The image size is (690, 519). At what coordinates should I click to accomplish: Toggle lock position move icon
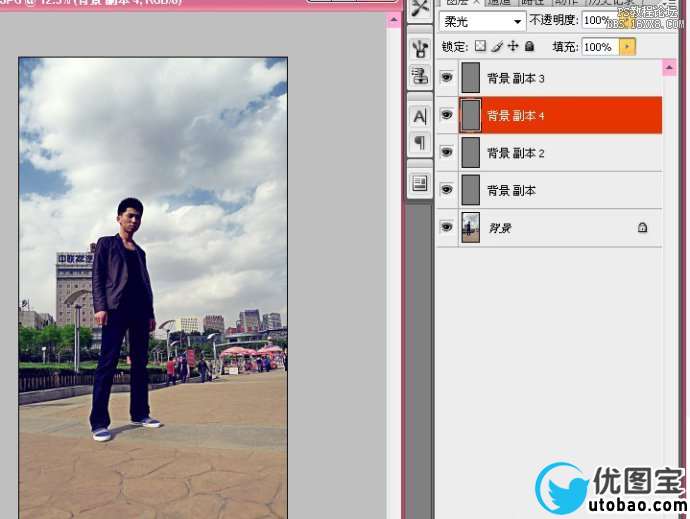pos(513,46)
